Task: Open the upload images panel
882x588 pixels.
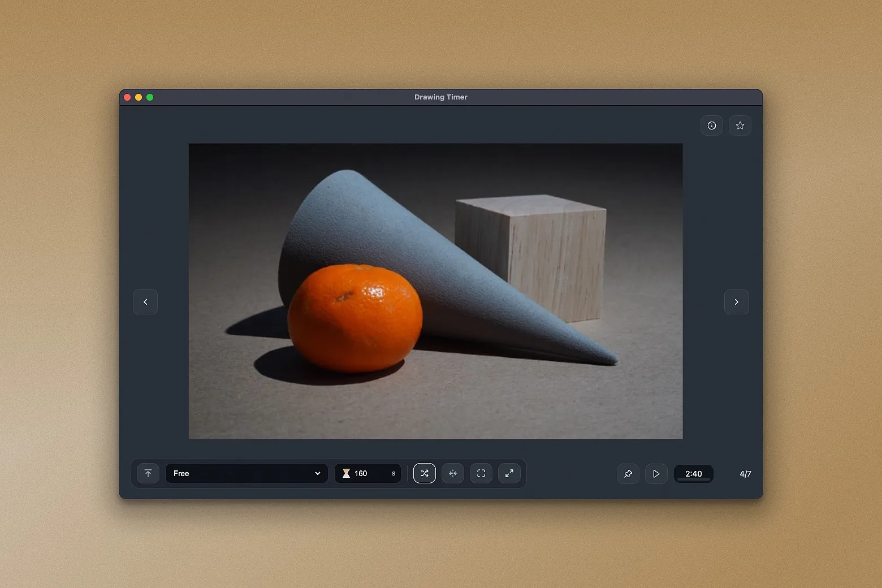Action: pyautogui.click(x=148, y=473)
